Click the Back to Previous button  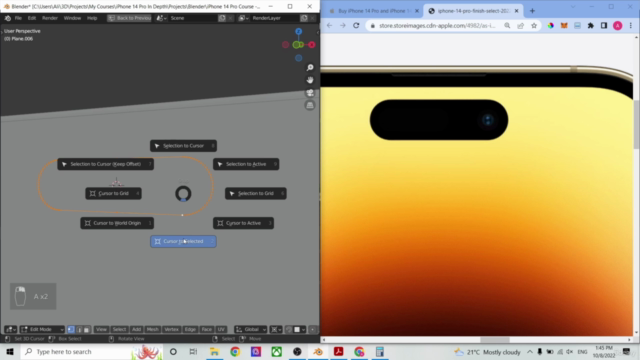[129, 18]
